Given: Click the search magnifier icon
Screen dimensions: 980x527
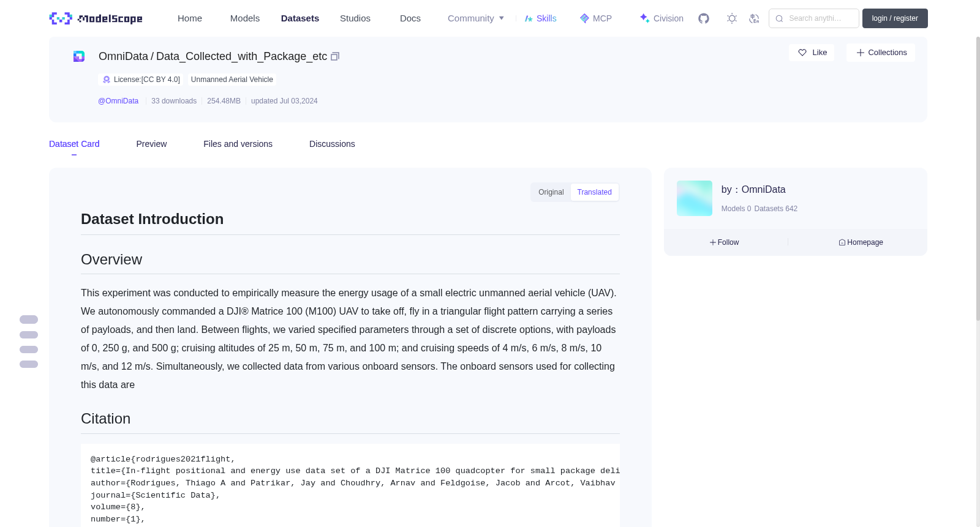Looking at the screenshot, I should [x=779, y=18].
